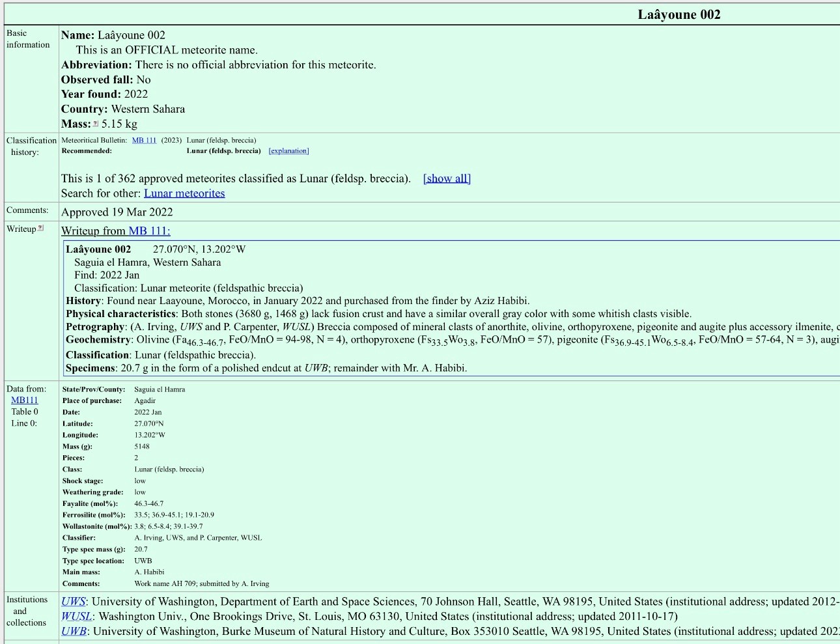Image resolution: width=840 pixels, height=644 pixels.
Task: Click the coordinates 27.070°N, 13.202°W in writeup
Action: tap(199, 249)
